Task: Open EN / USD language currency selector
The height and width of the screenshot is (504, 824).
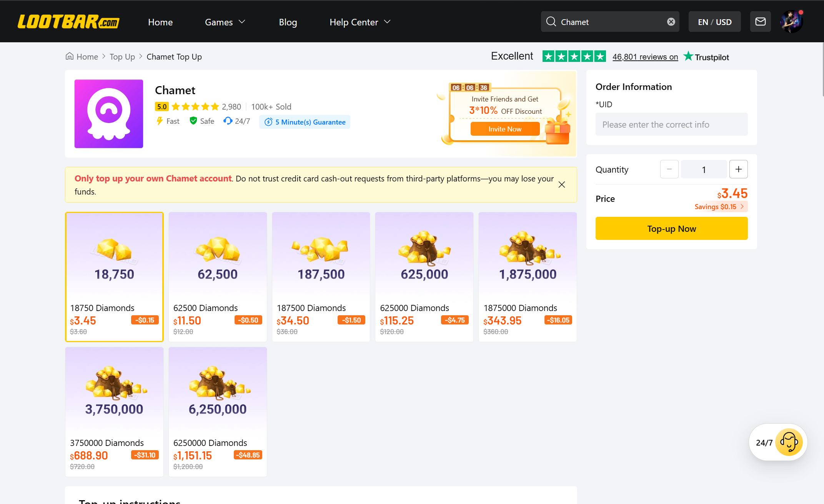Action: pos(714,22)
